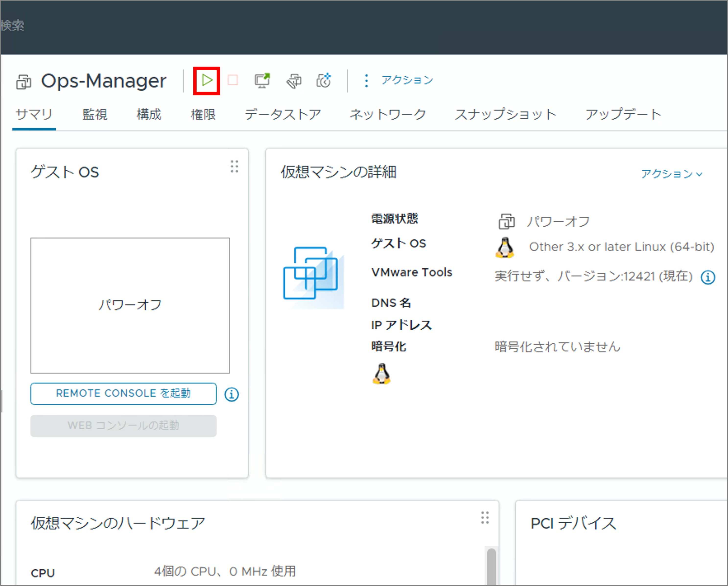Click the DNS 名 label
Viewport: 728px width, 586px height.
(391, 303)
